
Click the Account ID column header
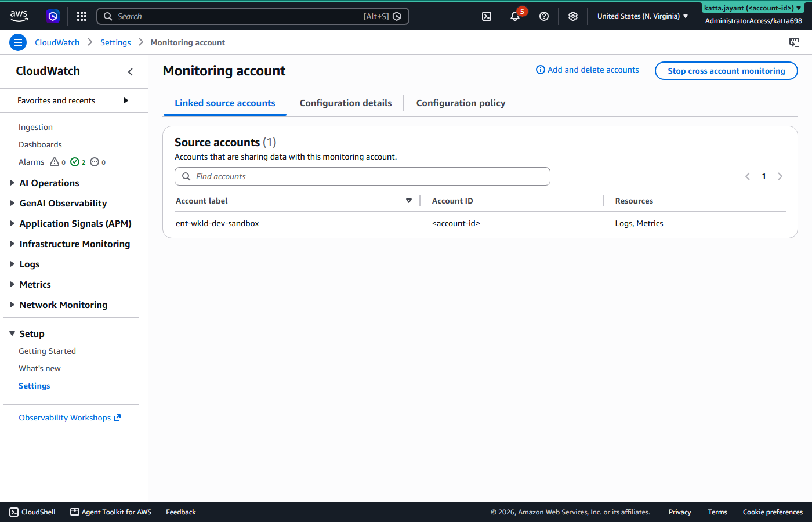pyautogui.click(x=452, y=201)
